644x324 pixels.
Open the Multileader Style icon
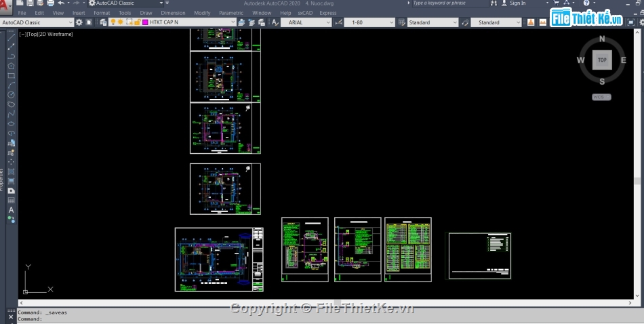(465, 22)
